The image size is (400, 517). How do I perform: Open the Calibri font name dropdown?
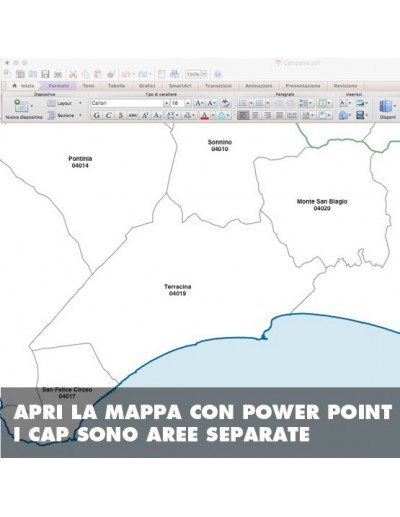[x=166, y=103]
